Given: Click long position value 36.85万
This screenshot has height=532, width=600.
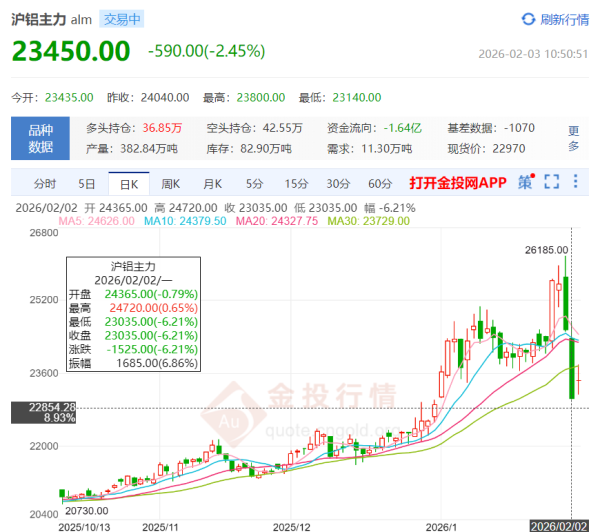Looking at the screenshot, I should click(x=162, y=128).
